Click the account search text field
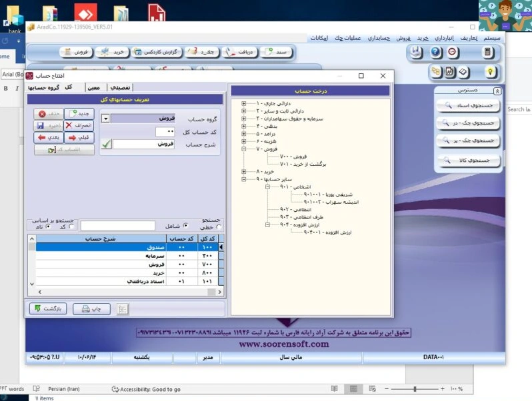This screenshot has height=401, width=532. click(118, 226)
